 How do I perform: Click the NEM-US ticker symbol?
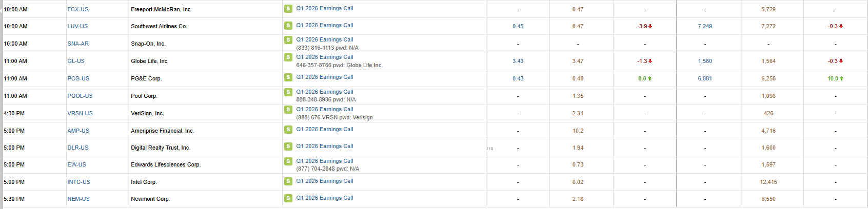(x=78, y=199)
